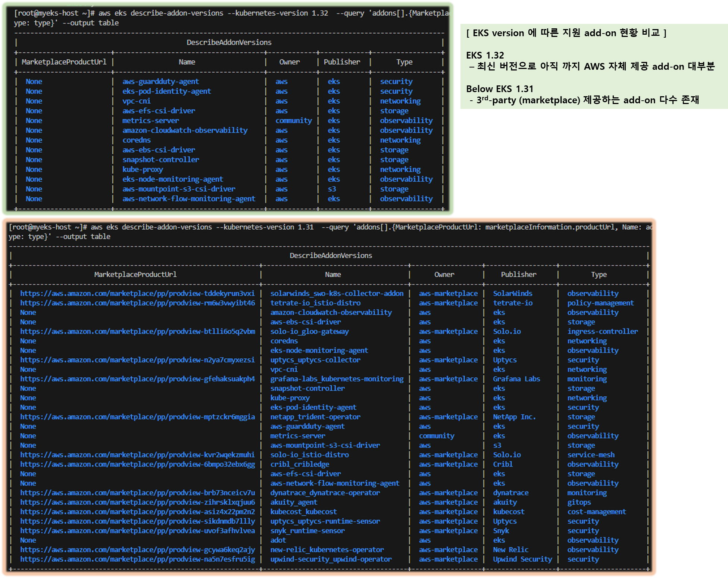Click the MarketplaceProductUrl header in bottom table
The width and height of the screenshot is (728, 578).
tap(135, 274)
